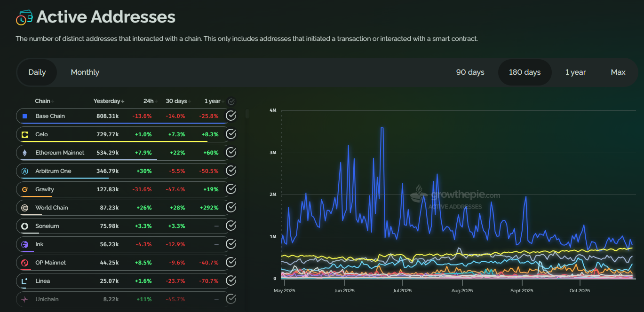The height and width of the screenshot is (312, 644).
Task: Sort table by 30 days column
Action: coord(178,101)
